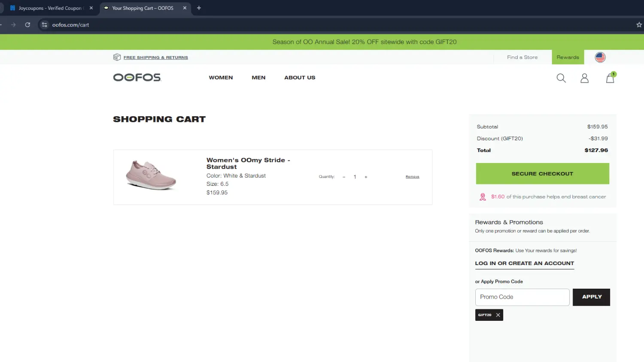Open the ABOUT US menu
Viewport: 644px width, 362px height.
click(x=300, y=78)
